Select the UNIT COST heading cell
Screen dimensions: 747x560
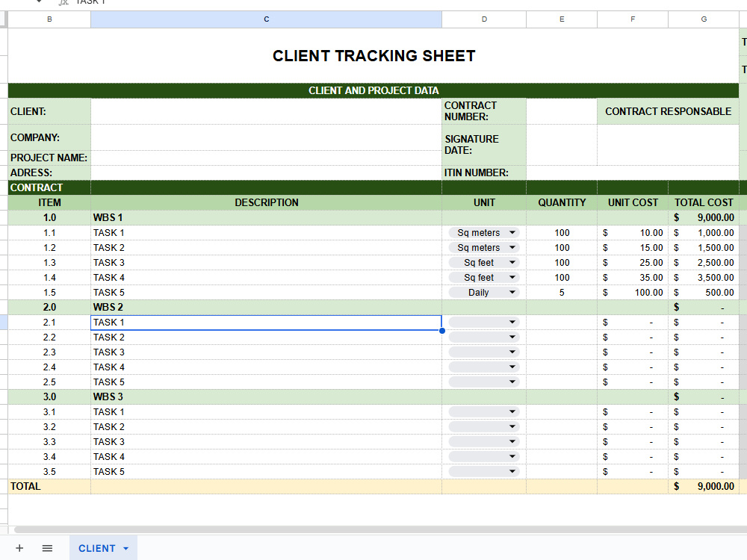633,202
